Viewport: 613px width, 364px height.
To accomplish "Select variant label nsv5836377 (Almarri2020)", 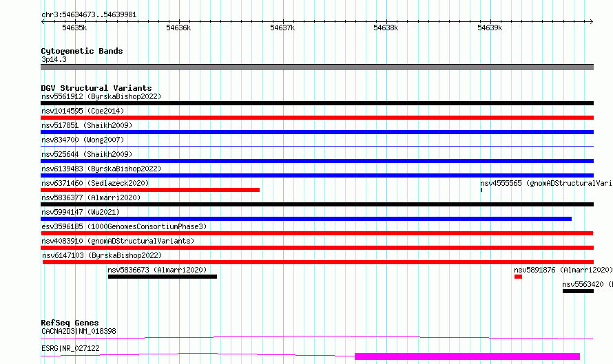I will click(91, 197).
